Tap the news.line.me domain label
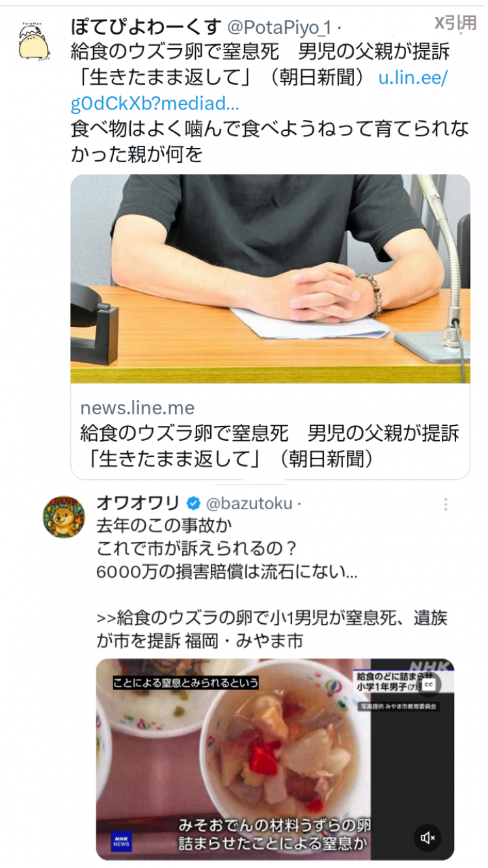The image size is (488, 868). tap(137, 408)
